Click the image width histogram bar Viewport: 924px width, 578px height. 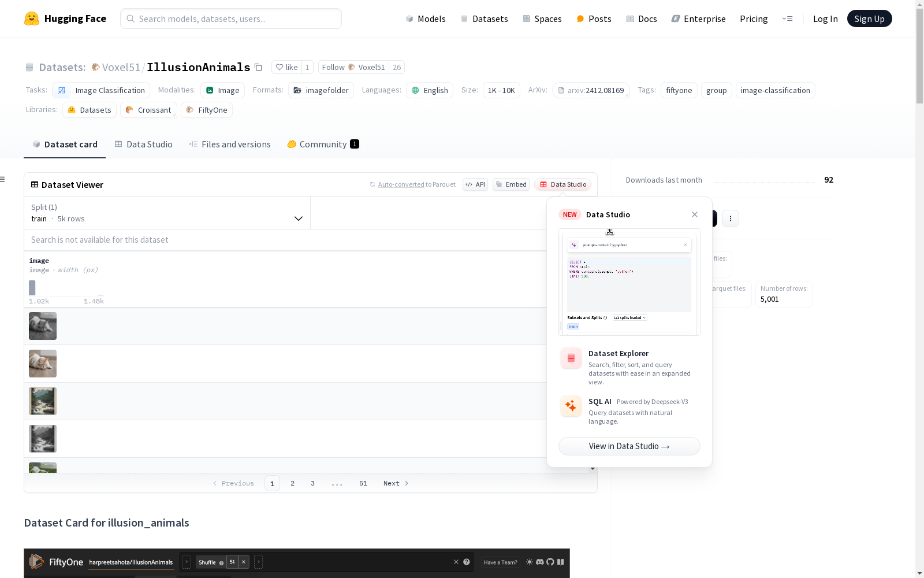[x=32, y=288]
